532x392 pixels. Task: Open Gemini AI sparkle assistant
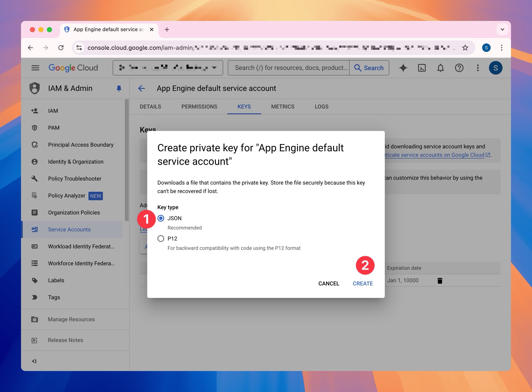pyautogui.click(x=403, y=68)
